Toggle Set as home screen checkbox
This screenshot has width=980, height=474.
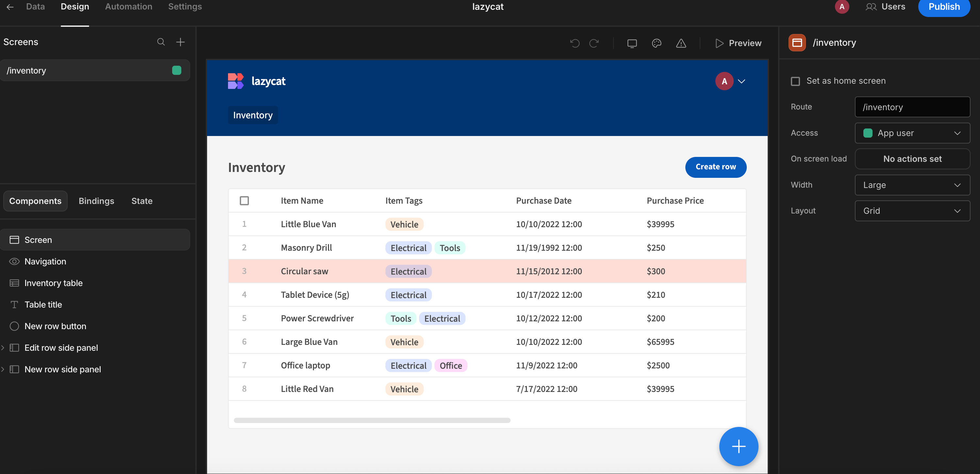click(795, 81)
